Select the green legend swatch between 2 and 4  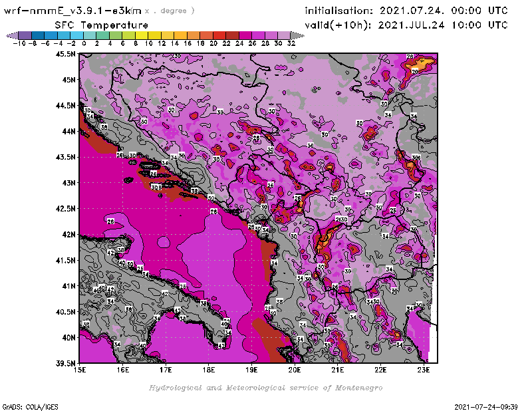pyautogui.click(x=102, y=35)
